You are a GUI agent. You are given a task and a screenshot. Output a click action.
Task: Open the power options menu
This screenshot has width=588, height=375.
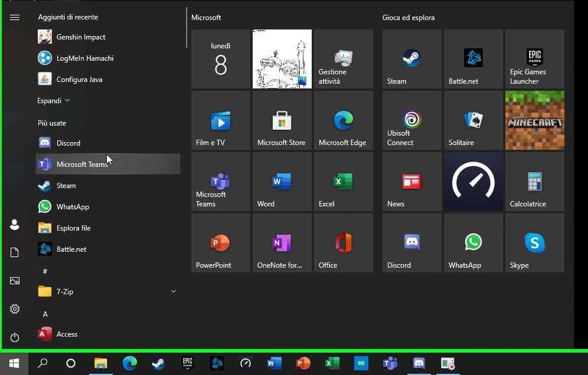pyautogui.click(x=15, y=337)
